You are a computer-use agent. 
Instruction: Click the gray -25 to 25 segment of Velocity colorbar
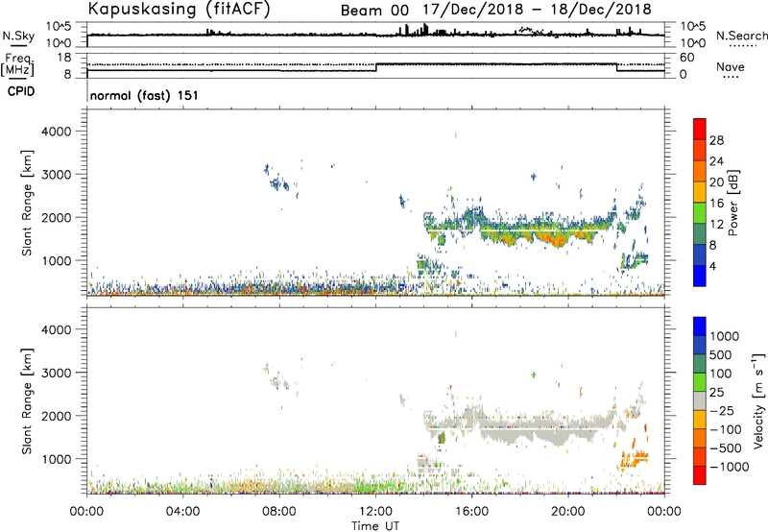700,400
